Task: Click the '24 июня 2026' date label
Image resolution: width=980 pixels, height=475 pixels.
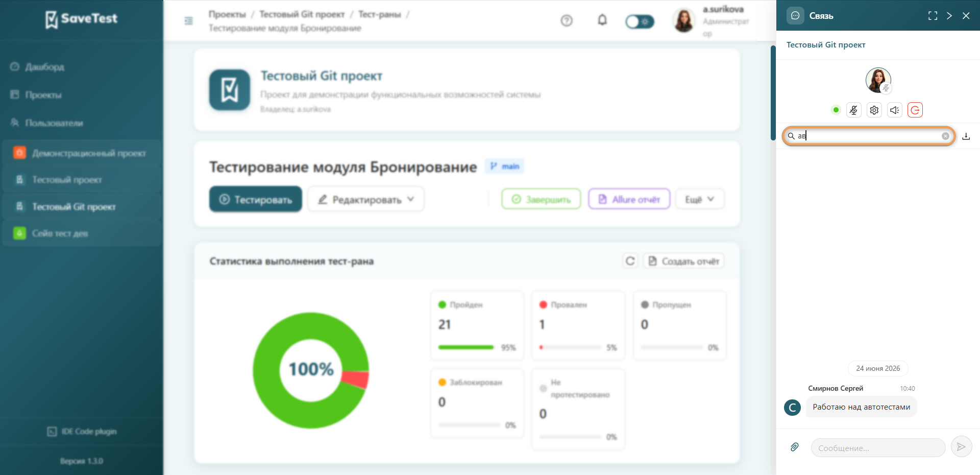Action: [x=878, y=368]
